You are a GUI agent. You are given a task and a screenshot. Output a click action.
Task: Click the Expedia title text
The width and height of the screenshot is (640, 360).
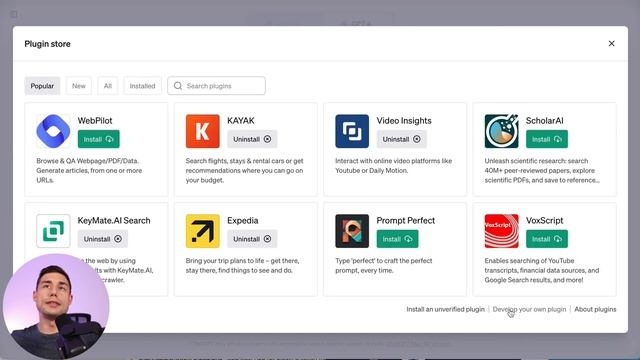[242, 220]
